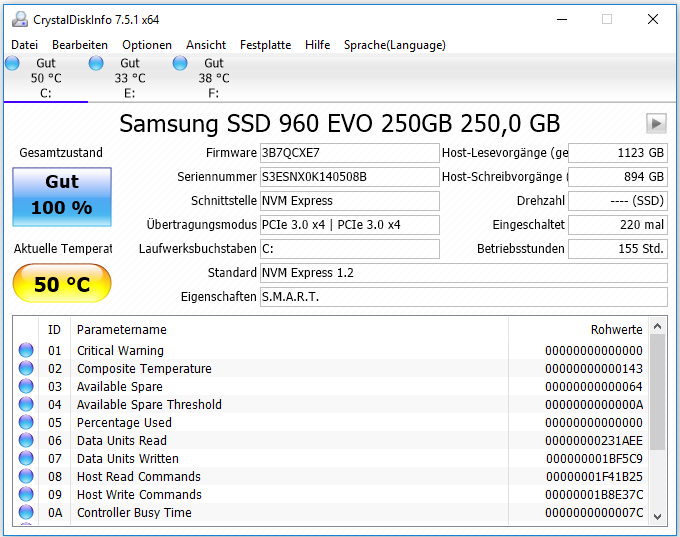Click the Samsung SSD 960 EVO drive title
This screenshot has width=680, height=537.
click(x=340, y=124)
